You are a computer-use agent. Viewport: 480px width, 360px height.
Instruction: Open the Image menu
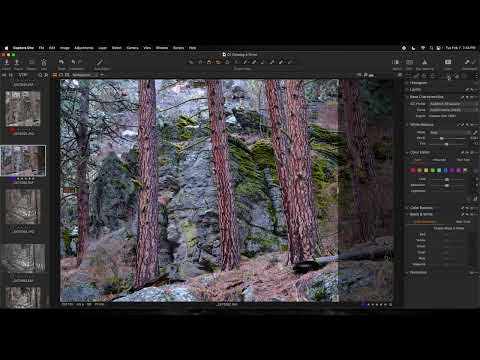pos(65,48)
